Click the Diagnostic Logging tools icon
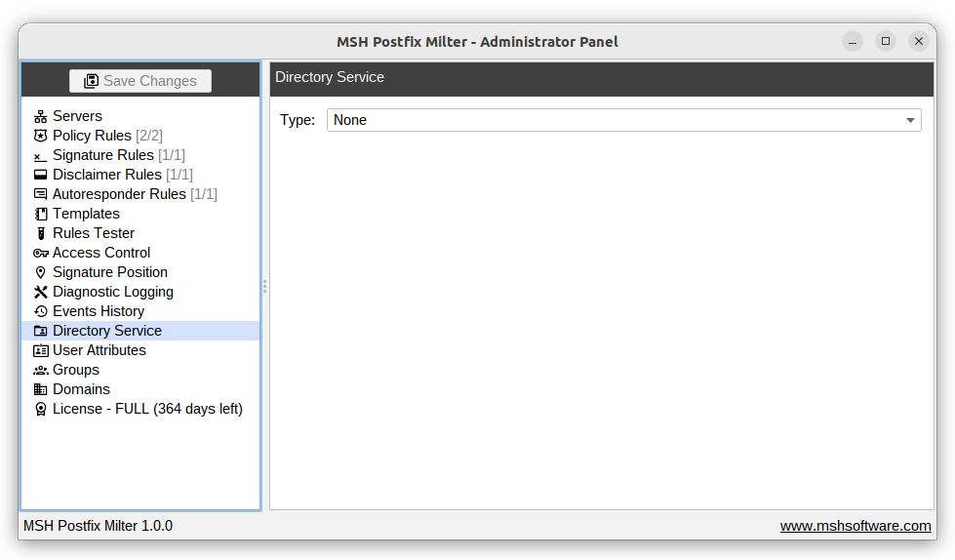 click(x=40, y=292)
